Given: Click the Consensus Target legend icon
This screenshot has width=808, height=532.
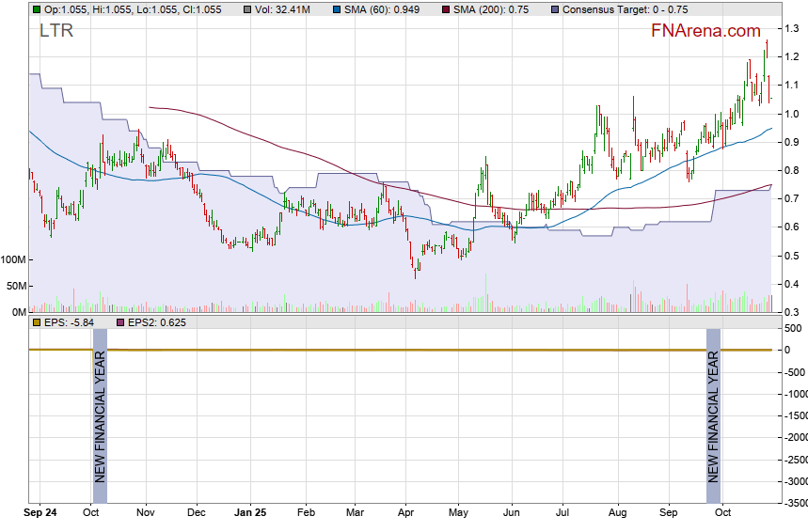Looking at the screenshot, I should pyautogui.click(x=555, y=8).
